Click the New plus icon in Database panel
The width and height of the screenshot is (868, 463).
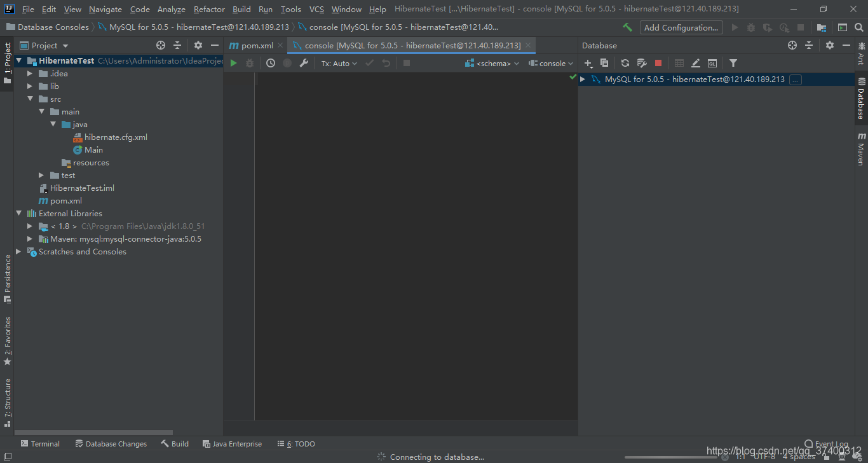[588, 63]
